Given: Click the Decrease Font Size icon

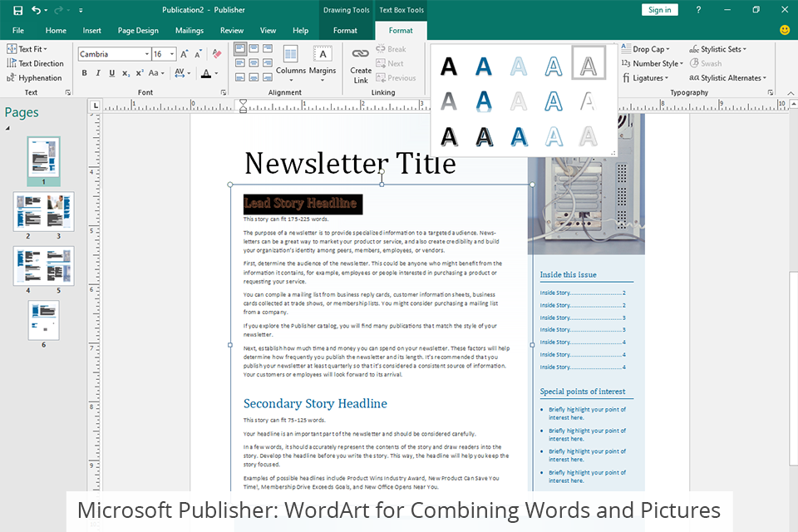Looking at the screenshot, I should 198,54.
